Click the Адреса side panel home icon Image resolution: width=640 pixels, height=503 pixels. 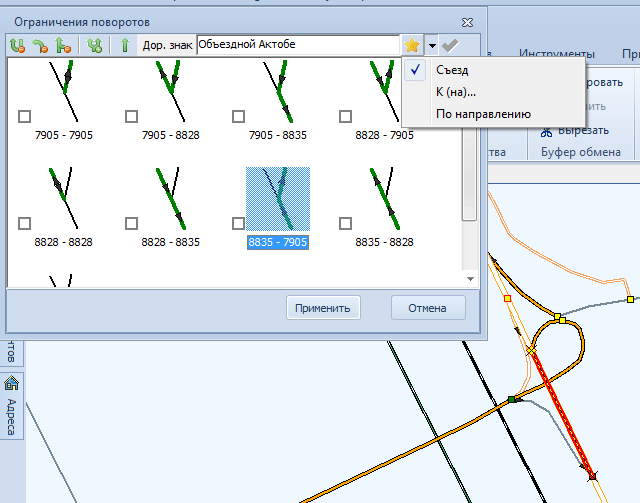(x=12, y=383)
